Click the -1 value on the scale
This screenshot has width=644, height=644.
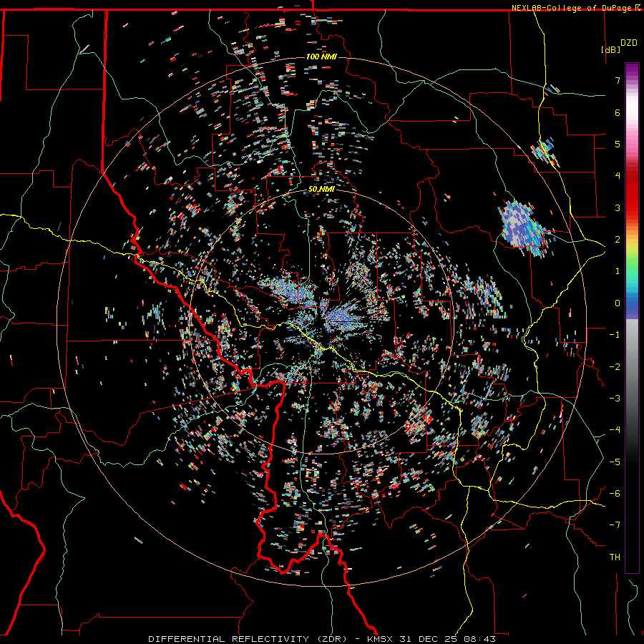pyautogui.click(x=615, y=335)
